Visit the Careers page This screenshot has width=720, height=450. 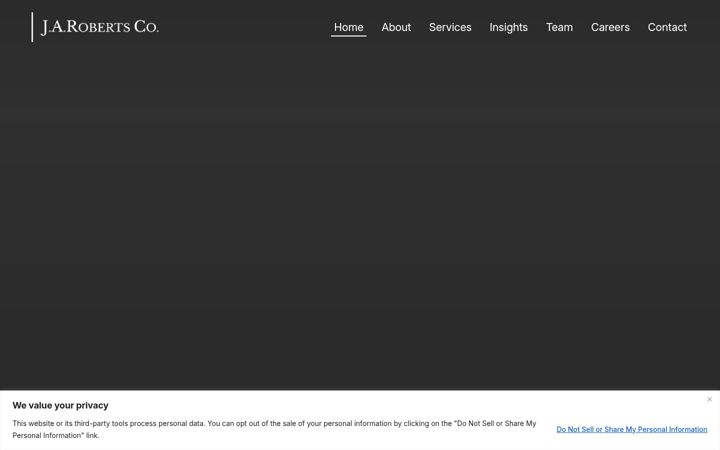point(610,28)
